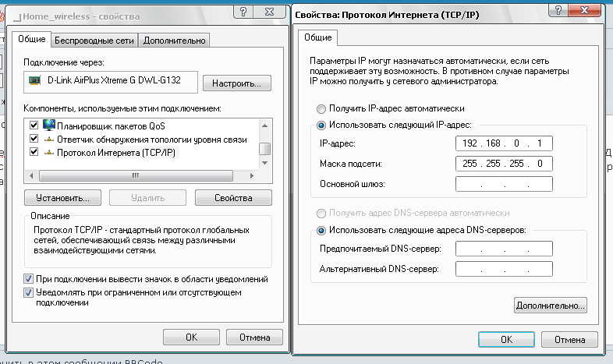Select use the following IP address option
Image resolution: width=613 pixels, height=364 pixels.
click(321, 125)
